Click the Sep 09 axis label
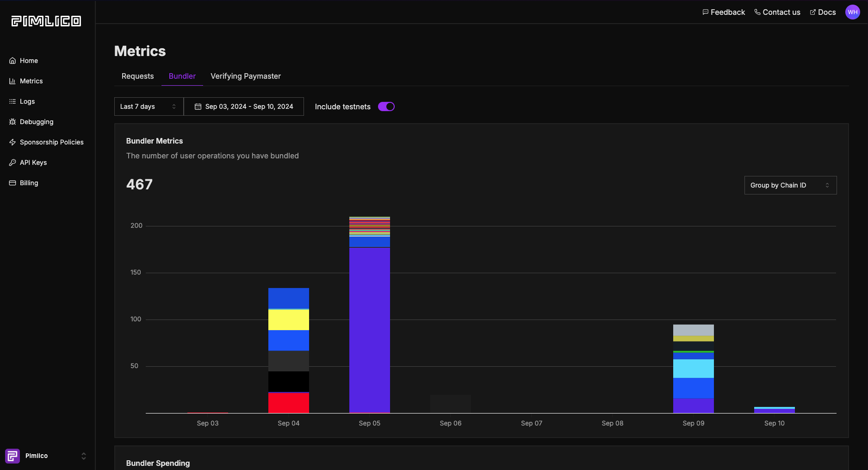The image size is (868, 470). point(694,423)
